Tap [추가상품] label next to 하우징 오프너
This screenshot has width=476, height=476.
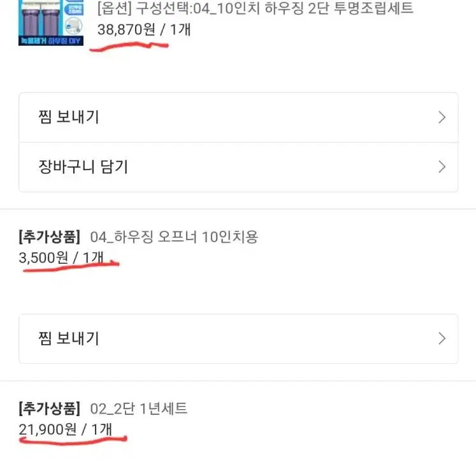50,237
